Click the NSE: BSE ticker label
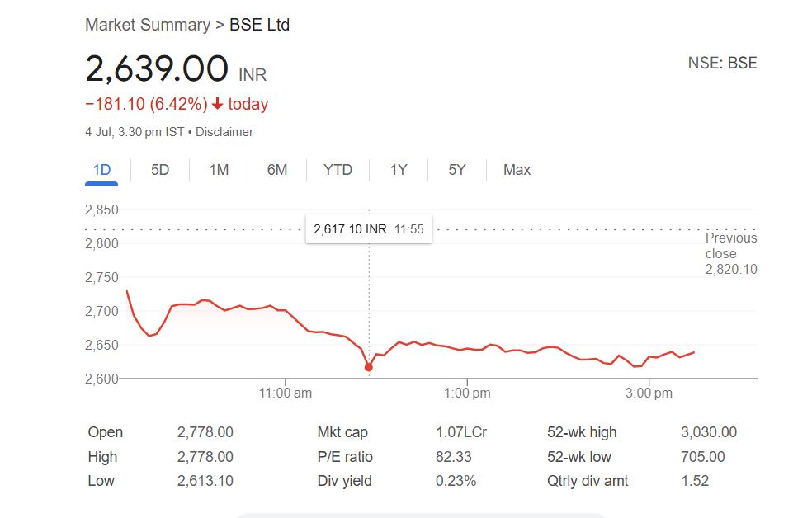The height and width of the screenshot is (518, 812). [x=722, y=64]
